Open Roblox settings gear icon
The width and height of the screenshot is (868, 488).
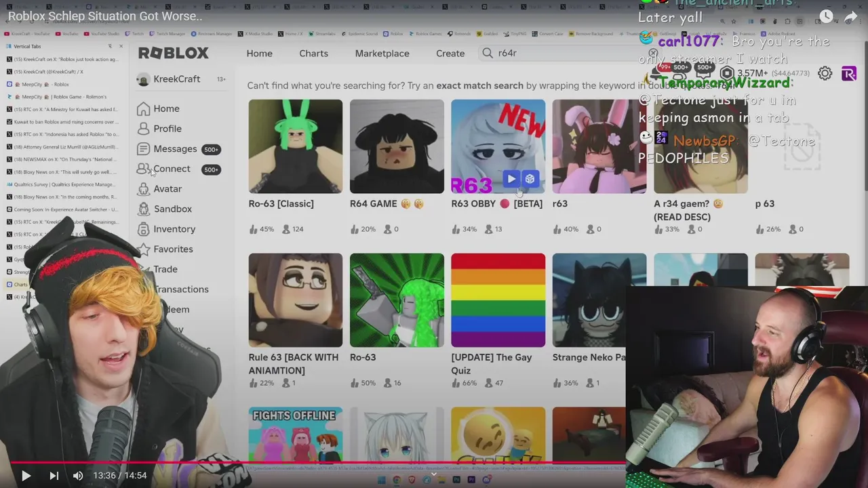825,74
